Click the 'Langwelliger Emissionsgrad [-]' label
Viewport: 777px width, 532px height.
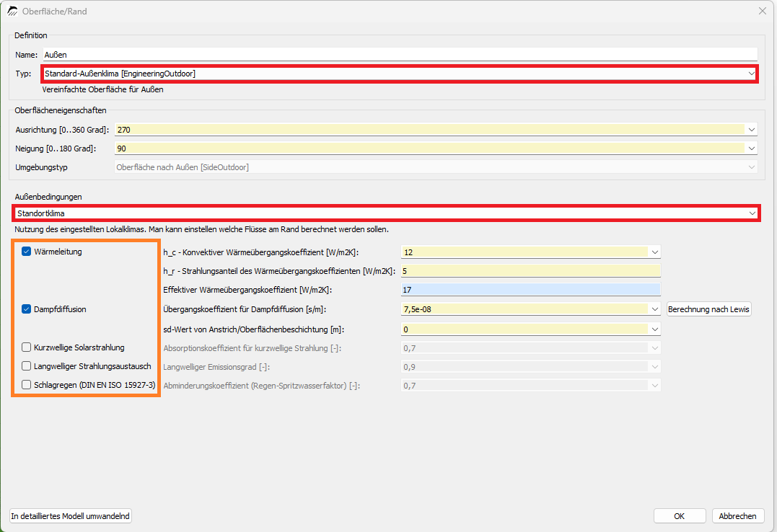[216, 367]
